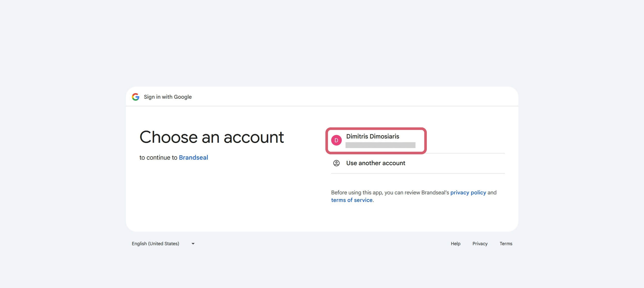The image size is (644, 288).
Task: Click the highlighted account entry outlined in red
Action: click(x=376, y=141)
